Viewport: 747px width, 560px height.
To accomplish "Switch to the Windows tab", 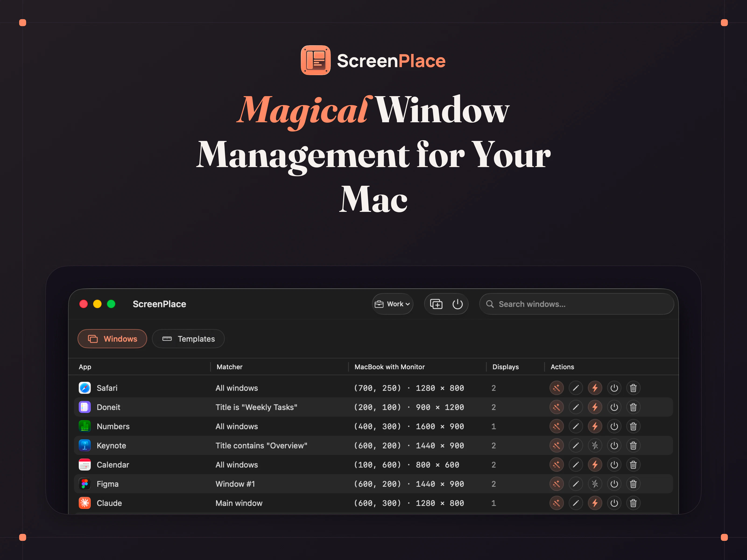I will (113, 339).
